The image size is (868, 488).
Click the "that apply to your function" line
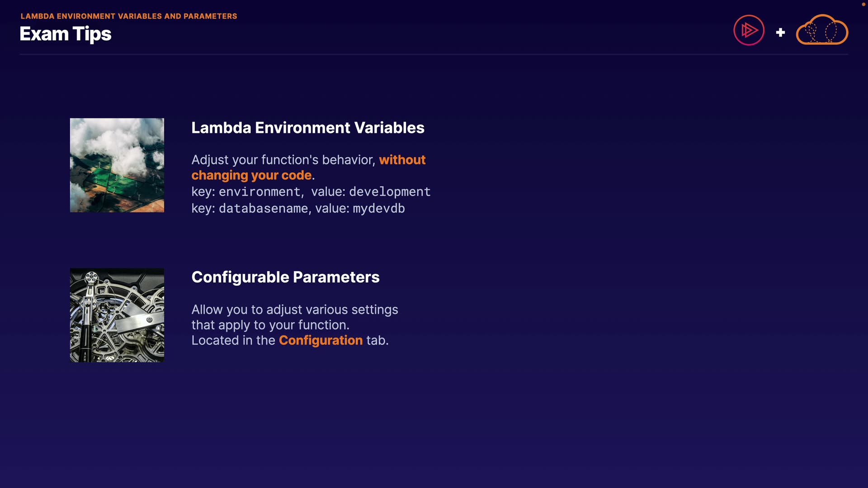click(270, 325)
